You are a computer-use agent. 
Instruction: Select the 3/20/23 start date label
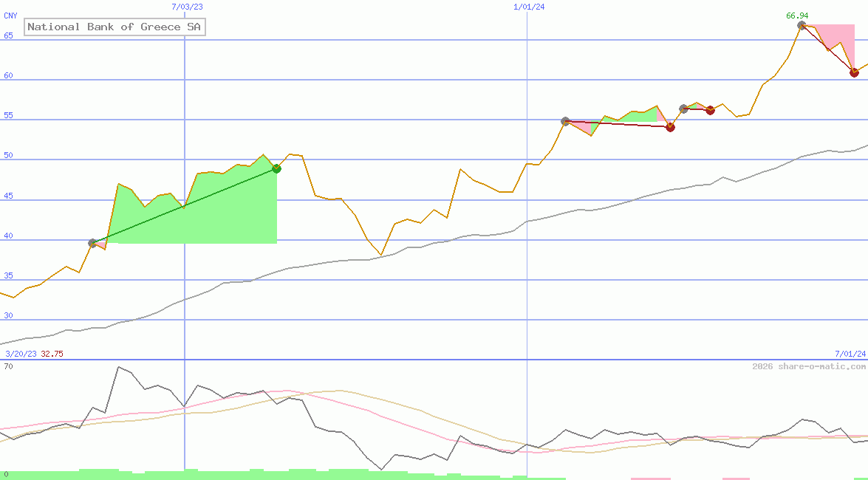(x=19, y=354)
